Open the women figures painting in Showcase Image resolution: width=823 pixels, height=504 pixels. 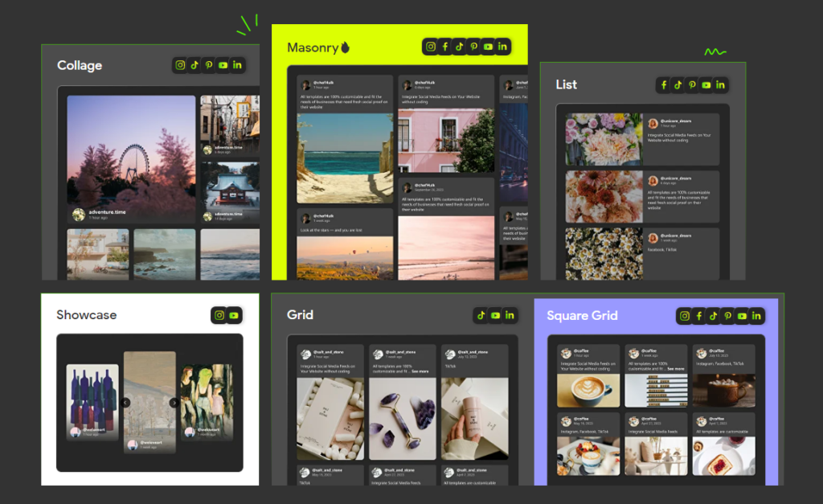[207, 402]
